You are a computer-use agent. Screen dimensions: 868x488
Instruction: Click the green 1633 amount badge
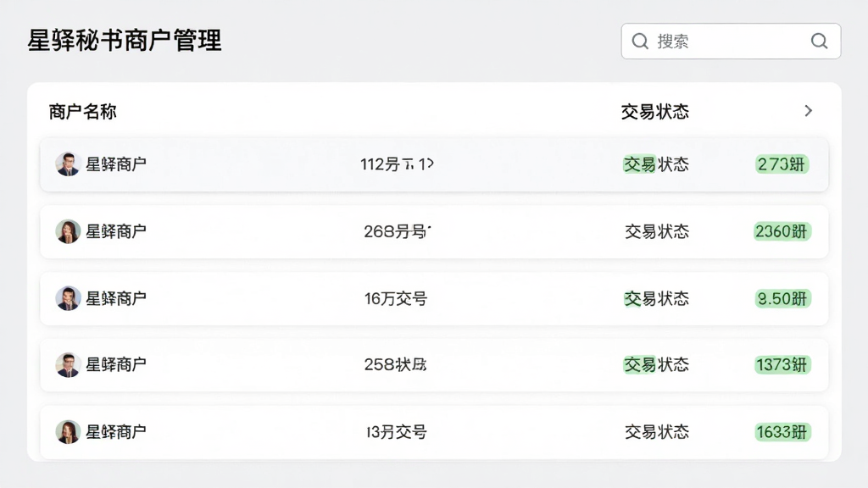tap(782, 432)
